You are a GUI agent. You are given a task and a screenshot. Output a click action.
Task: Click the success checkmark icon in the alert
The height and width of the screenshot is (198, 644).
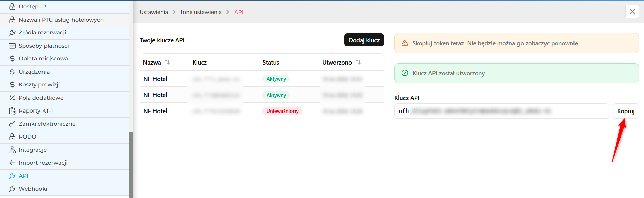[405, 73]
